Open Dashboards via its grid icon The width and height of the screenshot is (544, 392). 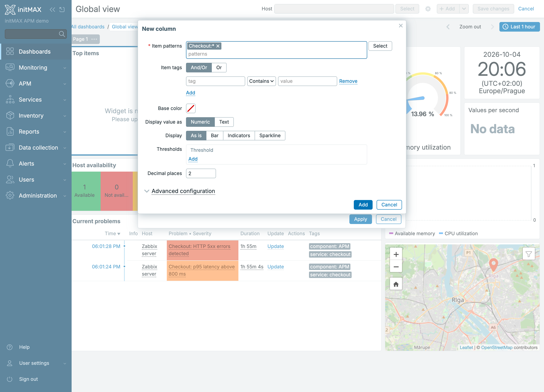10,51
